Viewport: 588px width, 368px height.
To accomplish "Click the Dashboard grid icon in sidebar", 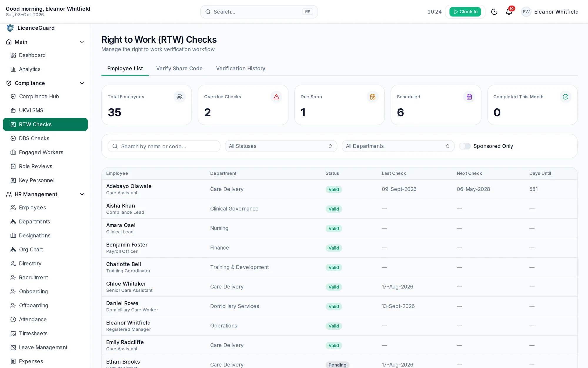I will pos(13,55).
